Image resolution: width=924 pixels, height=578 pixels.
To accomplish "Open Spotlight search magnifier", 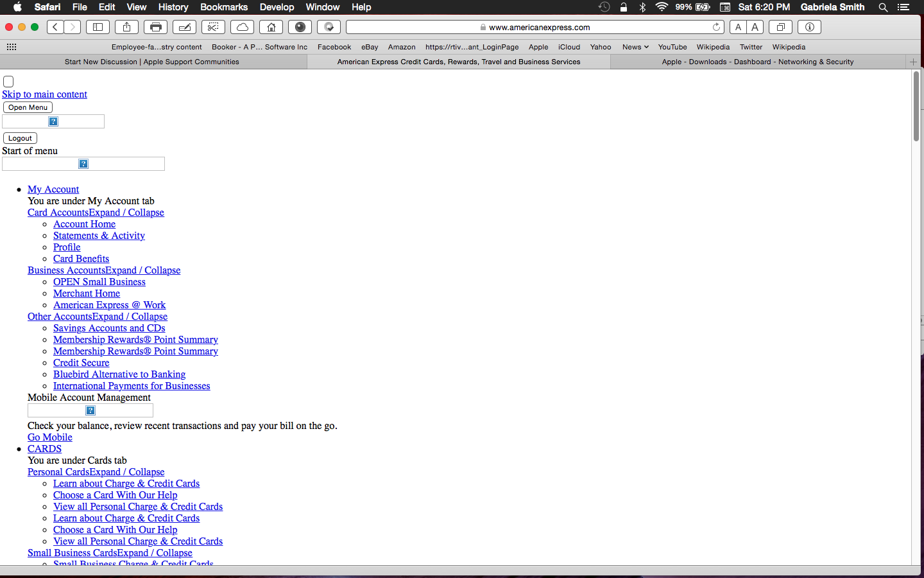I will click(883, 7).
